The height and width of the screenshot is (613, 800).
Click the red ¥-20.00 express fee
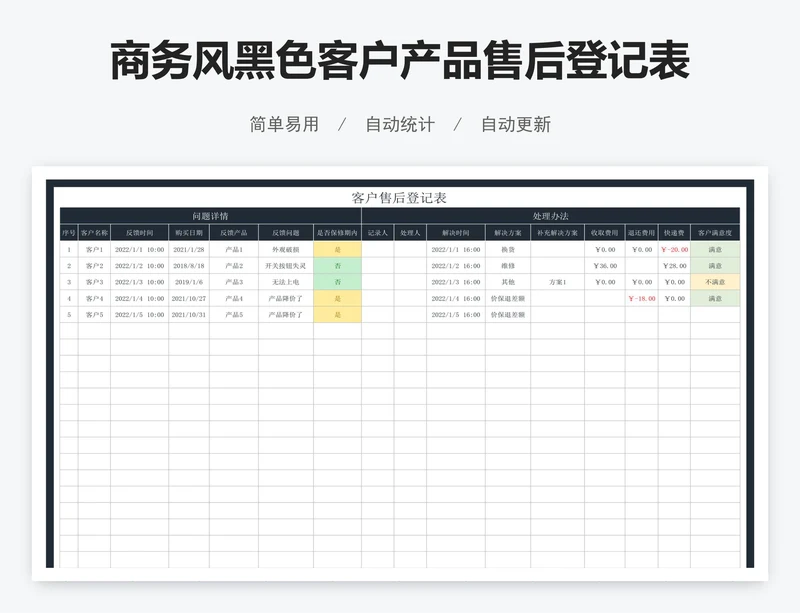click(x=674, y=250)
